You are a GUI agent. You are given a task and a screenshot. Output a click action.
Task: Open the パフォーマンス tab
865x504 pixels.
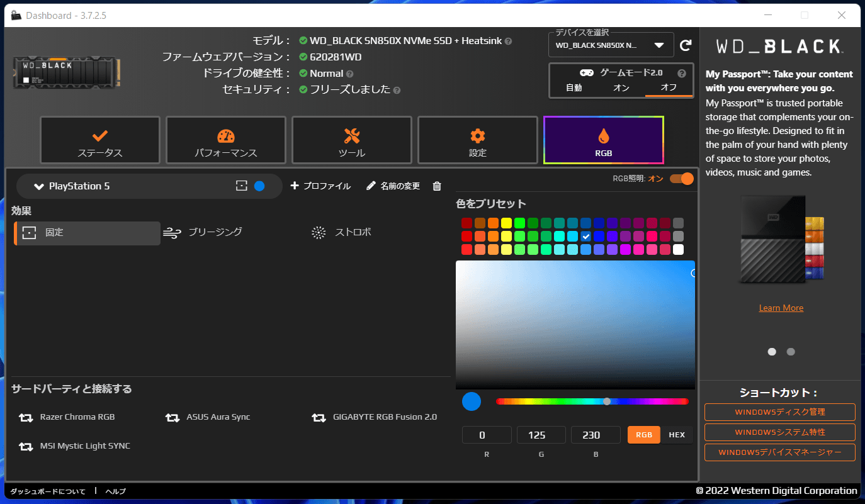pos(226,140)
